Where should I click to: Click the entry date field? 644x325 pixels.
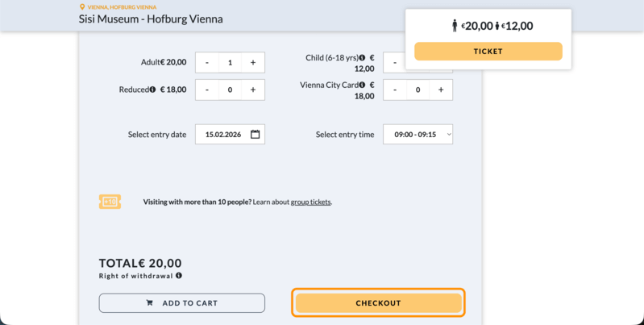click(224, 135)
